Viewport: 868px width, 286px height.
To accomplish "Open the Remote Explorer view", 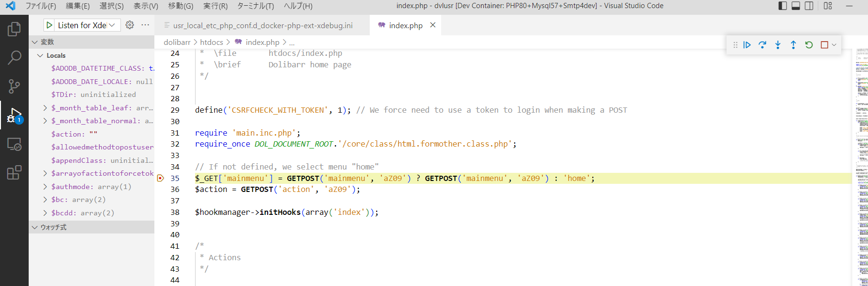I will [14, 144].
